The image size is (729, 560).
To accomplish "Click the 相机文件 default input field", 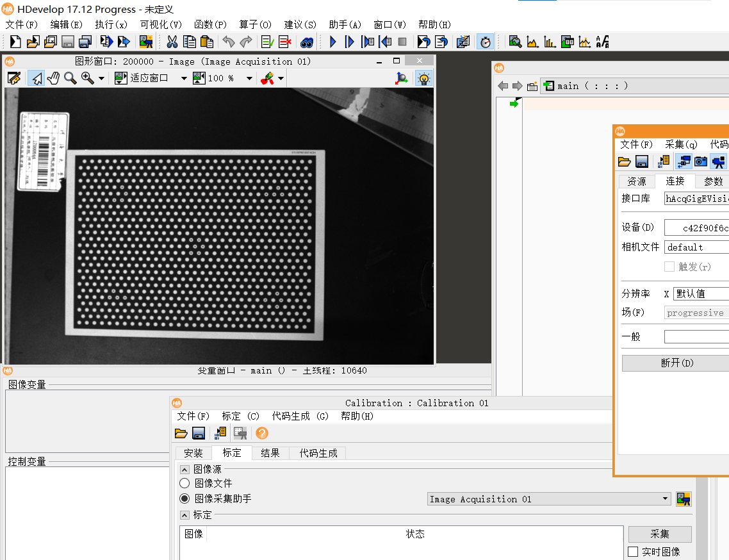I will [x=696, y=247].
